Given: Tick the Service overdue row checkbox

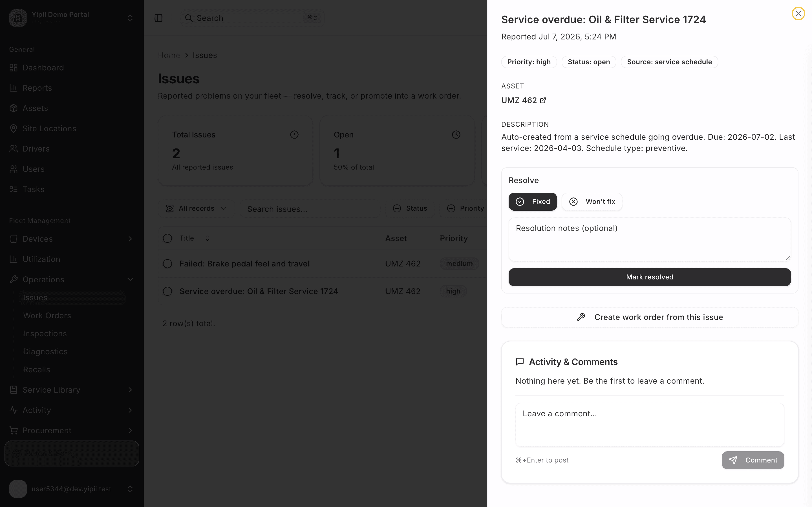Looking at the screenshot, I should tap(167, 292).
